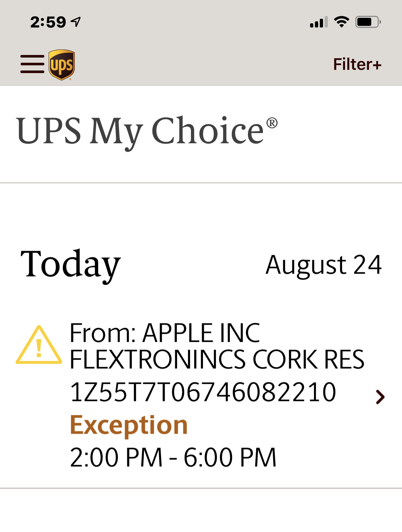
Task: Tap the registered trademark symbol after Choice
Action: pos(272,123)
